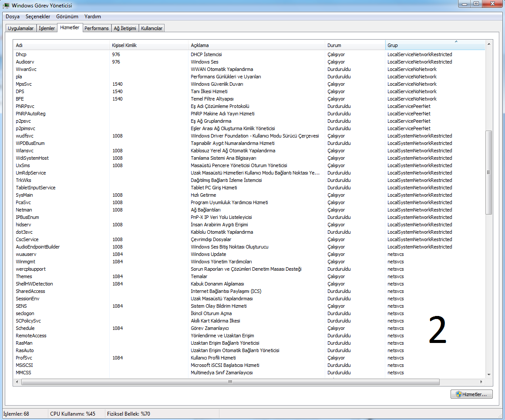
Task: Select the PcaSvc service row
Action: tap(249, 202)
